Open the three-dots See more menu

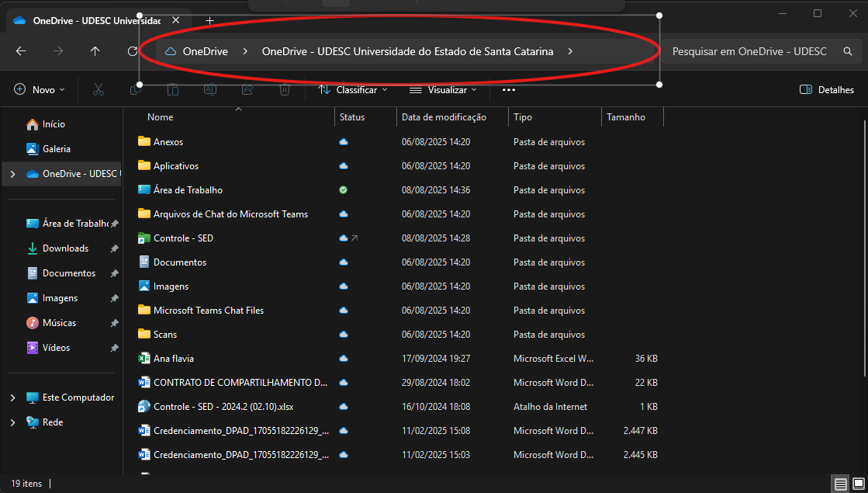(509, 90)
